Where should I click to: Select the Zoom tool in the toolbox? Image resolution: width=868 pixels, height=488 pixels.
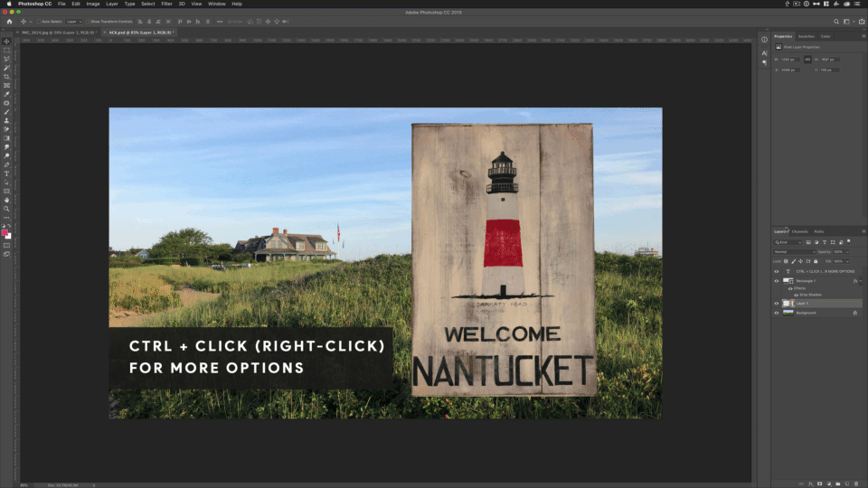pos(6,209)
